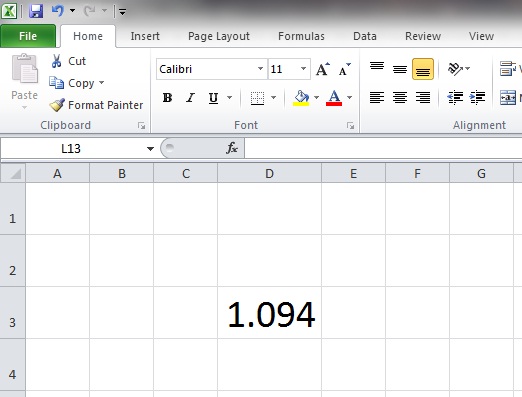The width and height of the screenshot is (522, 397).
Task: Select row 3 header
Action: (13, 313)
